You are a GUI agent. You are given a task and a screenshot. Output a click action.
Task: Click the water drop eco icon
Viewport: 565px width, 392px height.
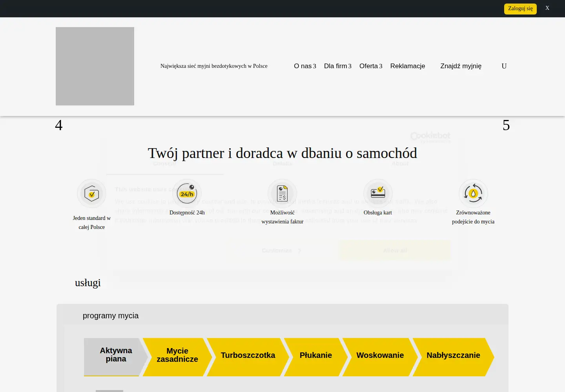(x=473, y=194)
